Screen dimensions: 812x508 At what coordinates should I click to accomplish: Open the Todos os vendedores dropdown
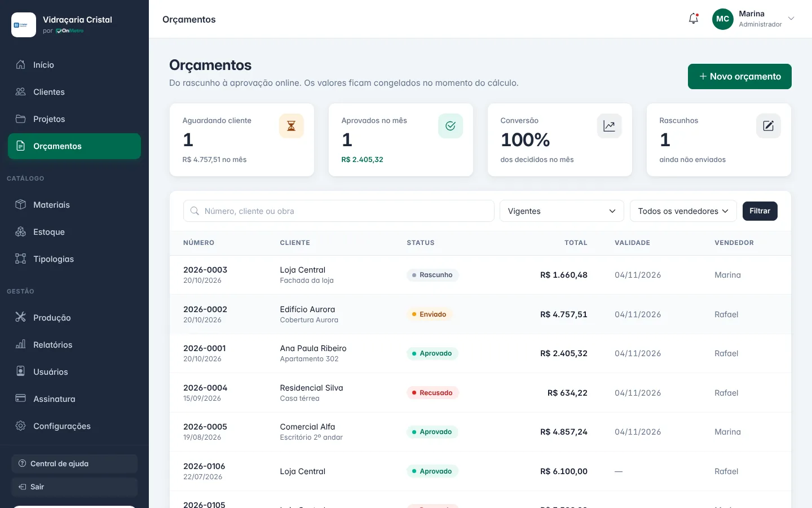(683, 211)
